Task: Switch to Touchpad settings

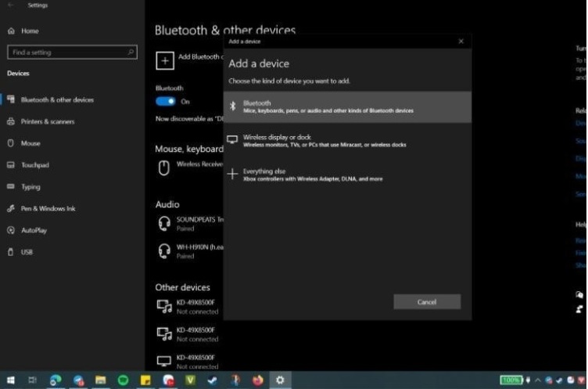Action: point(34,165)
